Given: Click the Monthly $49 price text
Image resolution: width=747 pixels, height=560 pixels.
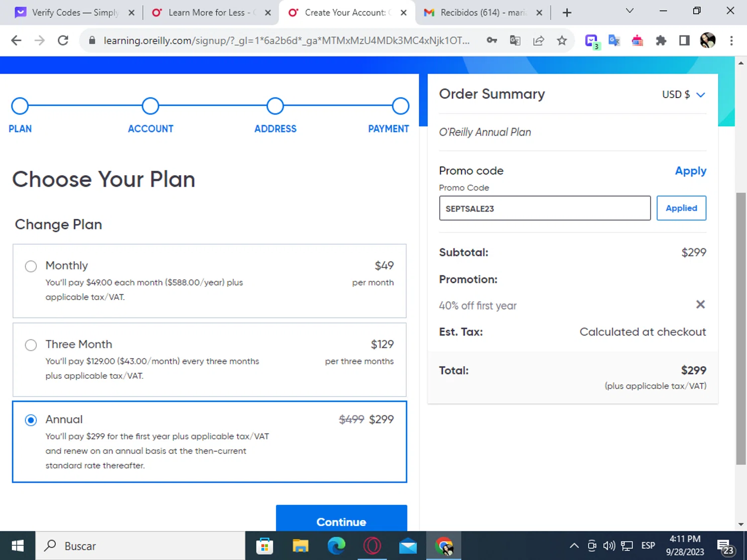Looking at the screenshot, I should click(384, 266).
